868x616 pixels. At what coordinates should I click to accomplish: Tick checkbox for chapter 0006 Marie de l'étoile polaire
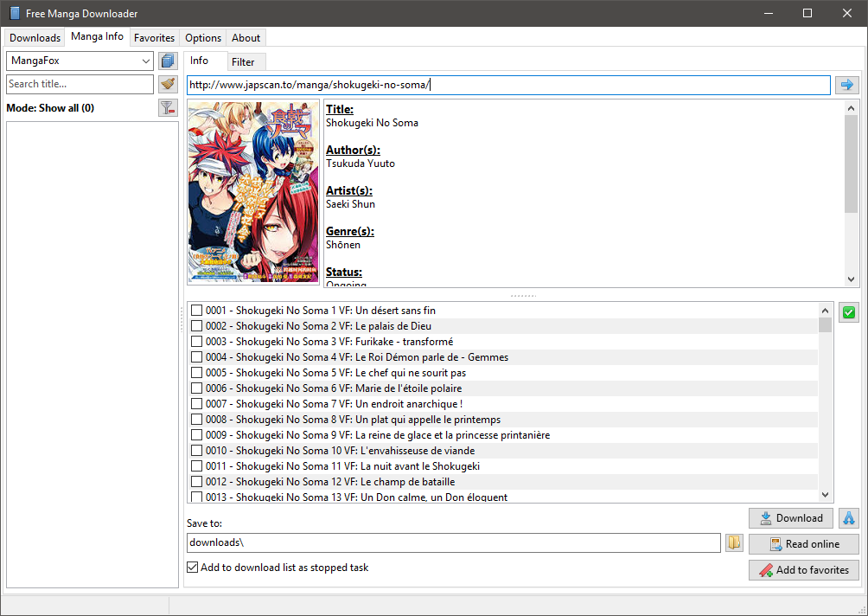click(x=196, y=388)
